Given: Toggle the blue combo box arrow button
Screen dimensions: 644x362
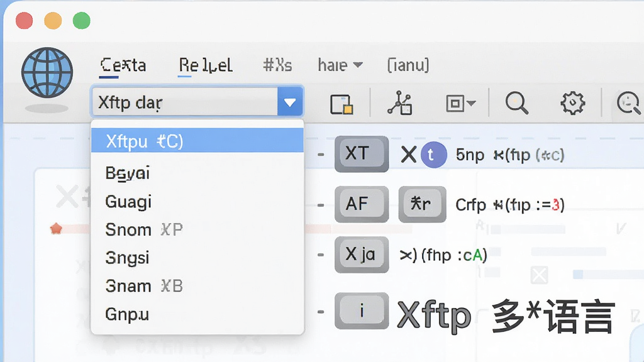Looking at the screenshot, I should point(290,102).
